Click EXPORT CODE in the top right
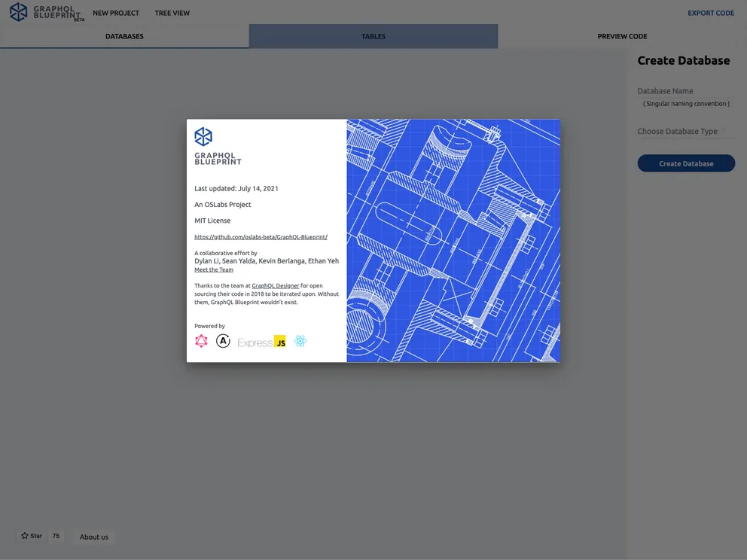 (710, 12)
